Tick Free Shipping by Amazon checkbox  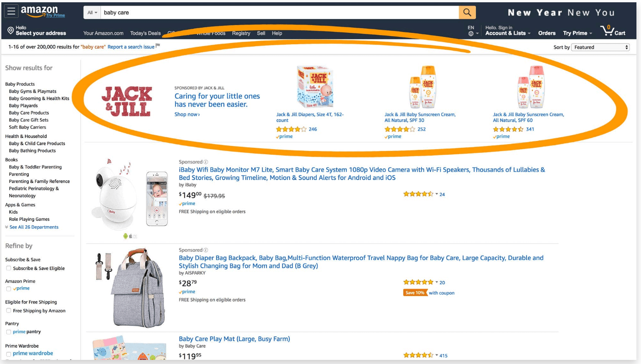click(8, 311)
